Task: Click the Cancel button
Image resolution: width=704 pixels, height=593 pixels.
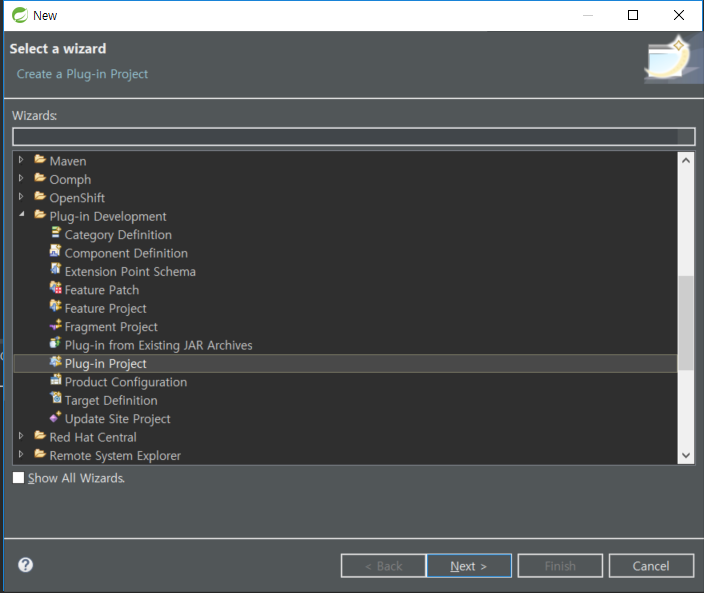Action: [x=651, y=566]
